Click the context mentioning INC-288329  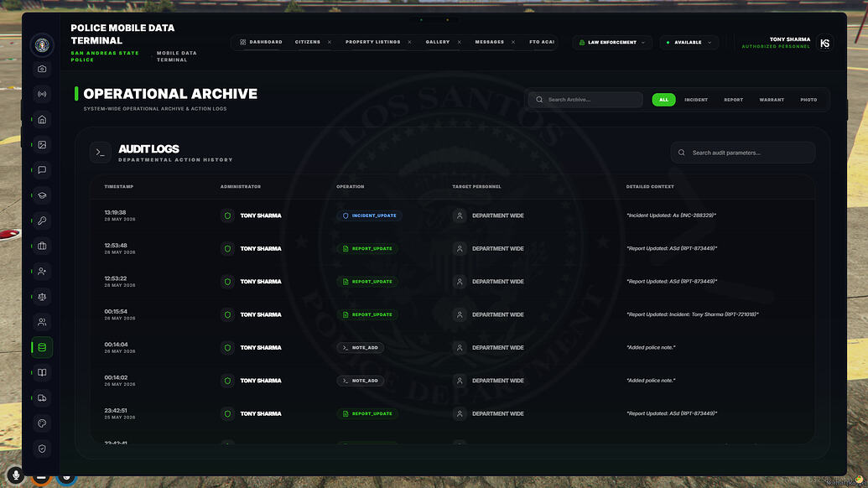pos(672,215)
